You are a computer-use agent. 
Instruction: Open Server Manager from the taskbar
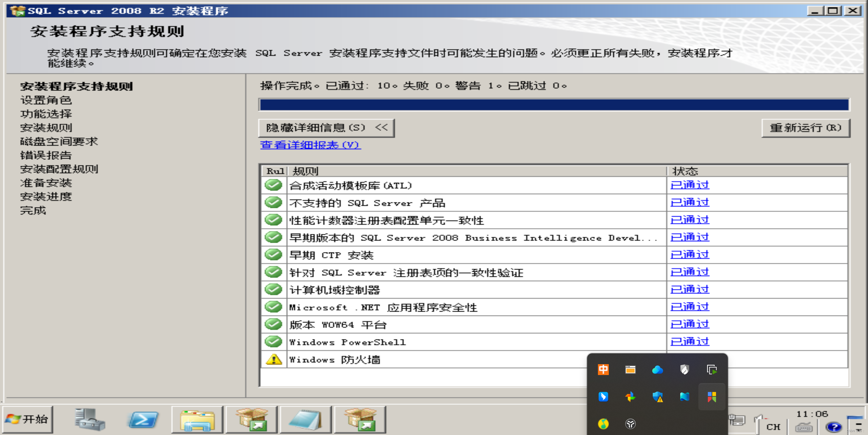click(90, 420)
